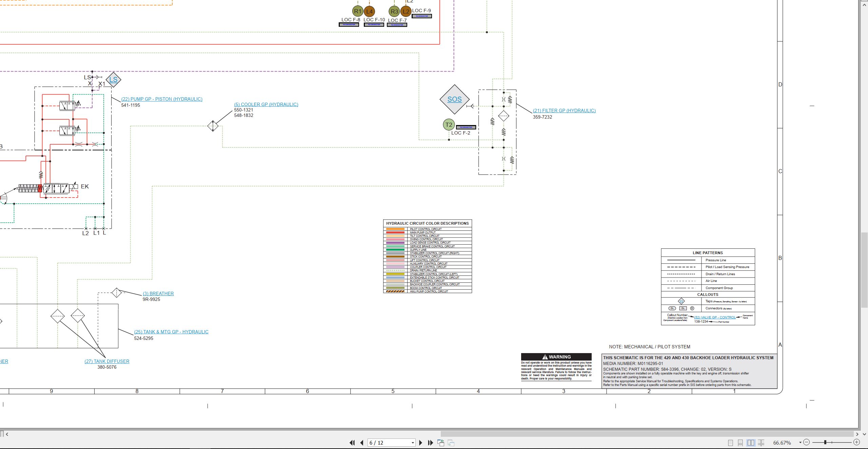The width and height of the screenshot is (868, 449).
Task: Click the WARNING label box
Action: click(x=556, y=357)
